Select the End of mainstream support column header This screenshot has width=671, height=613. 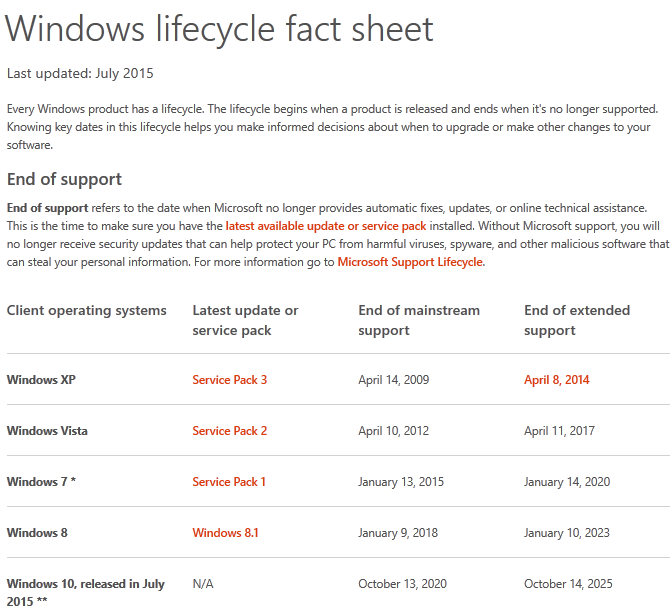[x=419, y=320]
